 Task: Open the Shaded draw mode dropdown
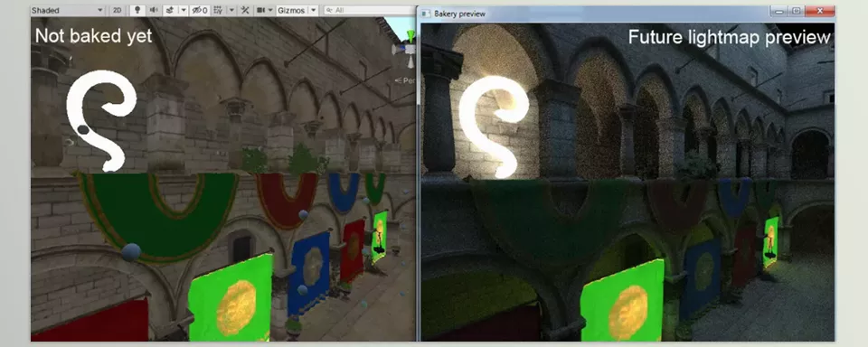[68, 11]
